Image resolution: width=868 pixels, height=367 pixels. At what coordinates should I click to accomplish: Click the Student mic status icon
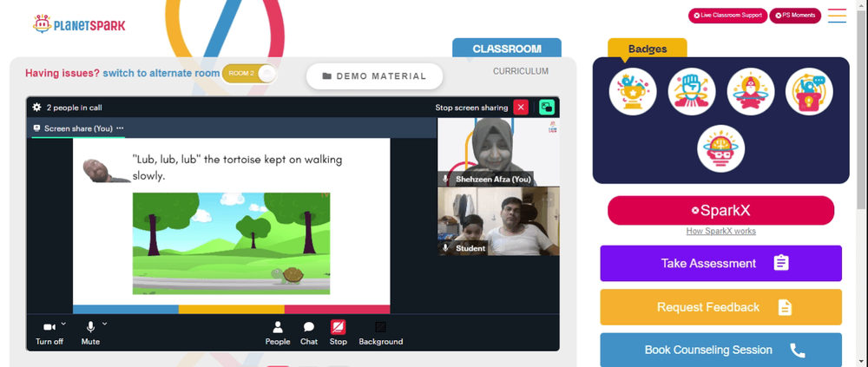point(445,248)
